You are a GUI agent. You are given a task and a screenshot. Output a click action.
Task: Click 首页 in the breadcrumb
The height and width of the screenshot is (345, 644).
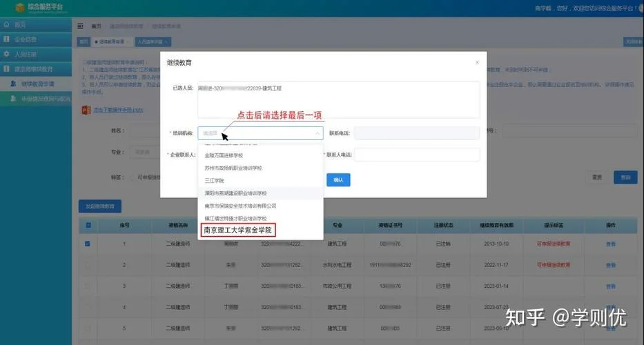tap(96, 26)
